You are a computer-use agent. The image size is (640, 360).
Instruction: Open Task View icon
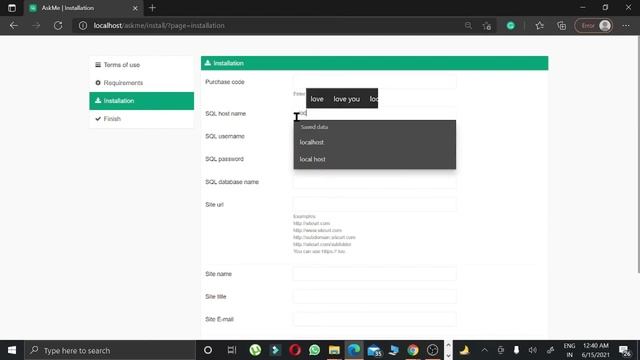pos(232,350)
